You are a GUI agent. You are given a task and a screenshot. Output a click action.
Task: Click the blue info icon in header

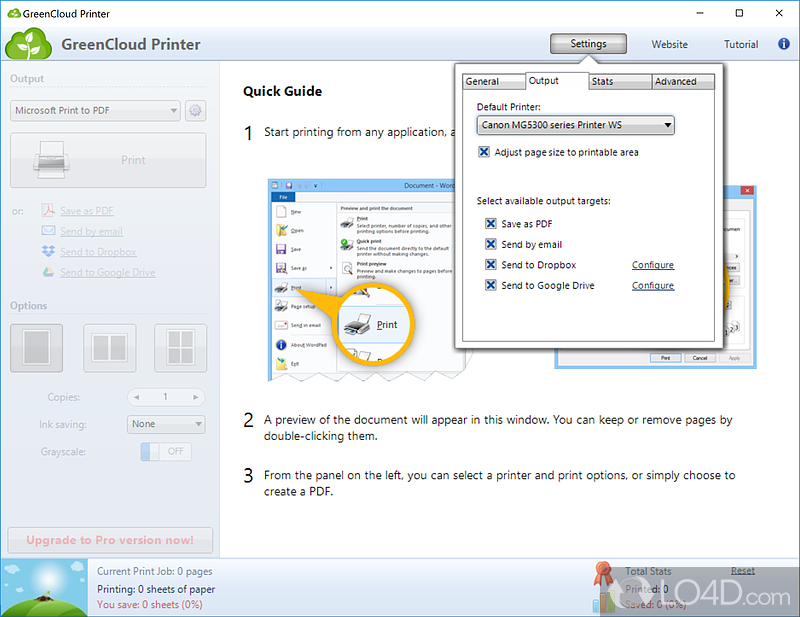(784, 44)
